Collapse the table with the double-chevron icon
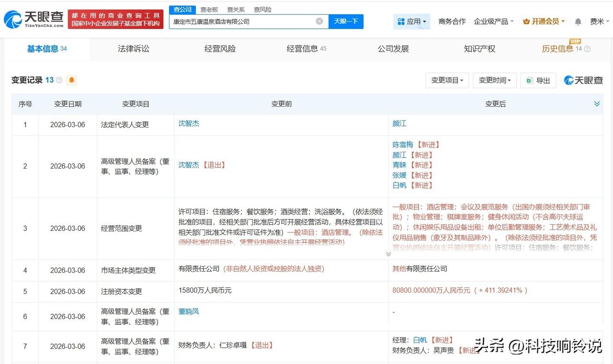Viewport: 613px width, 364px height. tap(597, 103)
